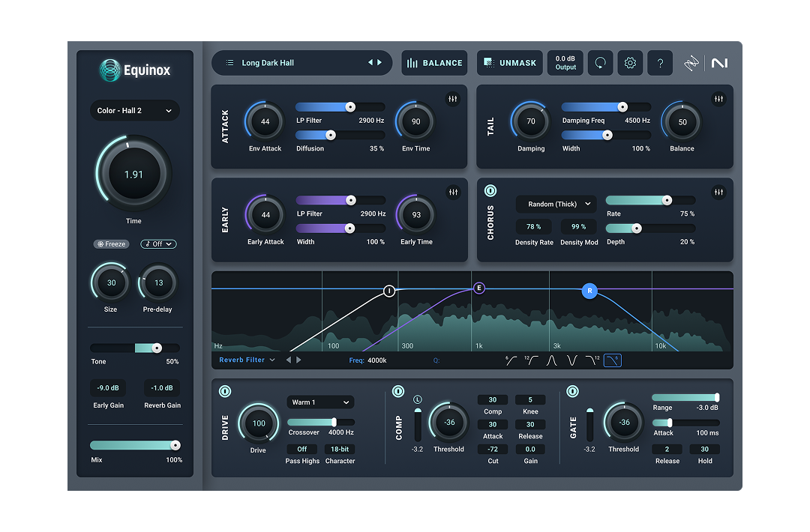The width and height of the screenshot is (810, 532).
Task: Click the question mark help icon
Action: click(x=660, y=64)
